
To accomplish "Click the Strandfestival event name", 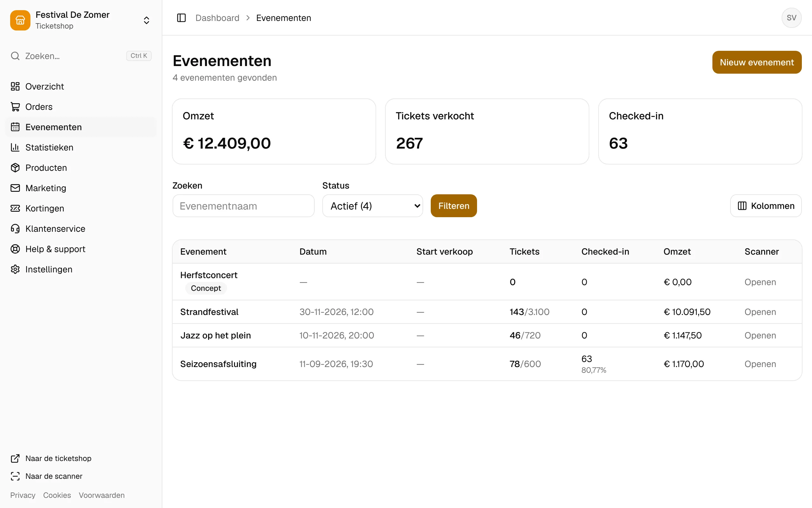I will [209, 312].
